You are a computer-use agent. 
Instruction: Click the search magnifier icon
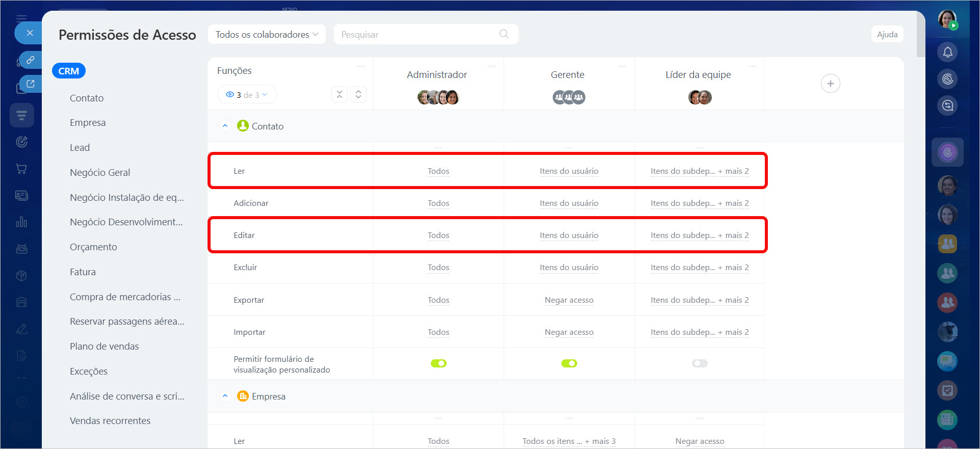[x=504, y=34]
